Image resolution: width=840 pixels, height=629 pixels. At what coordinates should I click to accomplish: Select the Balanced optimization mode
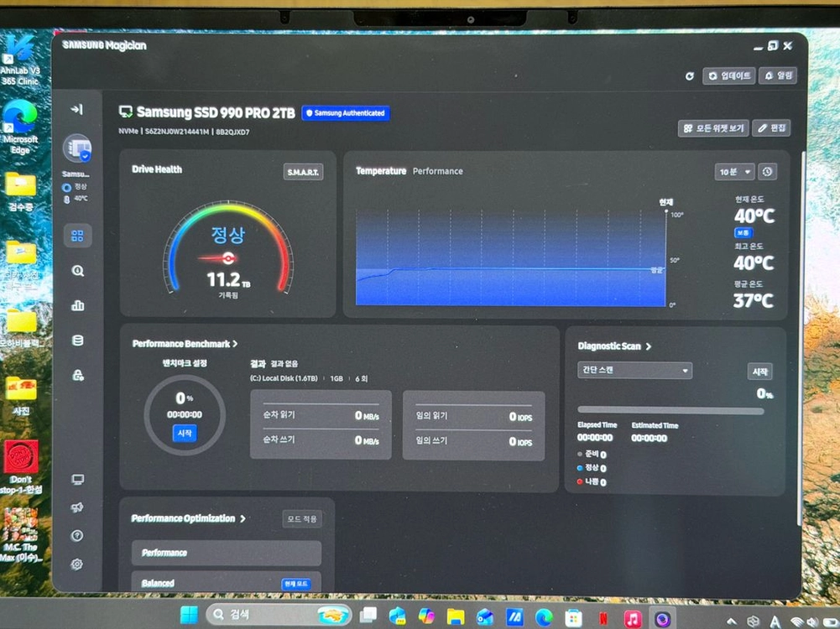227,582
